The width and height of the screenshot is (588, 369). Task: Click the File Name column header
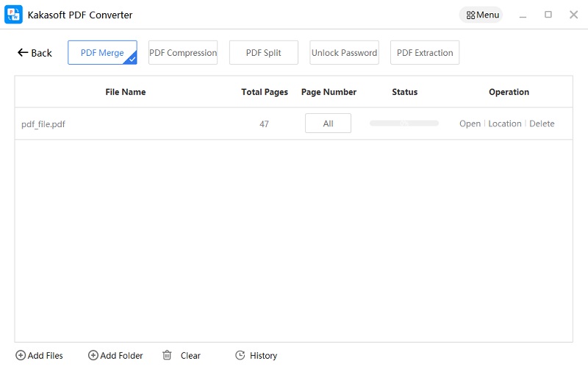pyautogui.click(x=126, y=92)
